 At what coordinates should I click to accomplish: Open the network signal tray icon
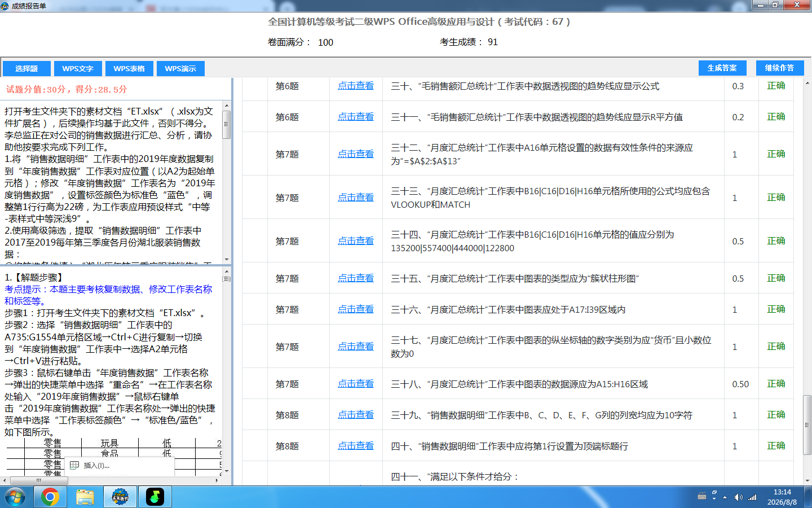(752, 497)
